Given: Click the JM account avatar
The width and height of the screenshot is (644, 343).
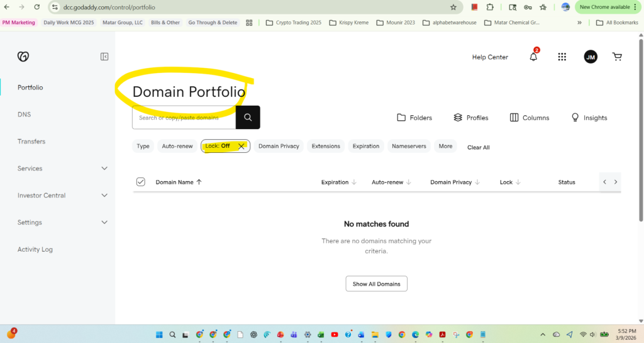Looking at the screenshot, I should [x=591, y=57].
